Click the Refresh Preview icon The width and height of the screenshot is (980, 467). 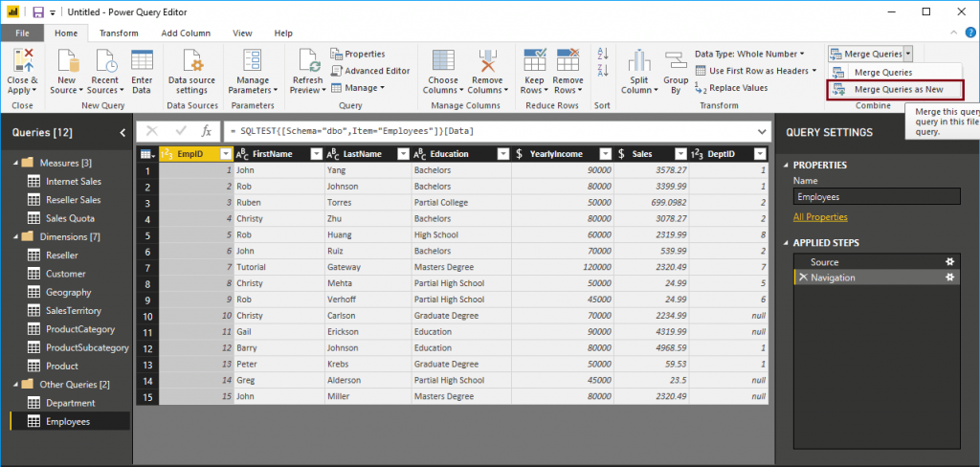pyautogui.click(x=309, y=61)
